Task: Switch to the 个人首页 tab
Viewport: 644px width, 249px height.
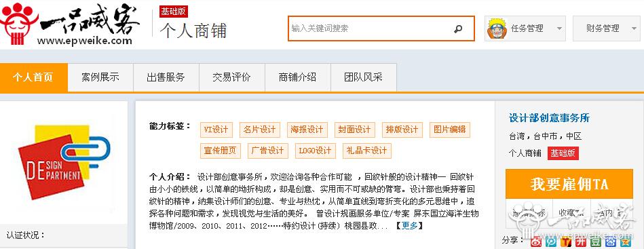Action: click(33, 77)
